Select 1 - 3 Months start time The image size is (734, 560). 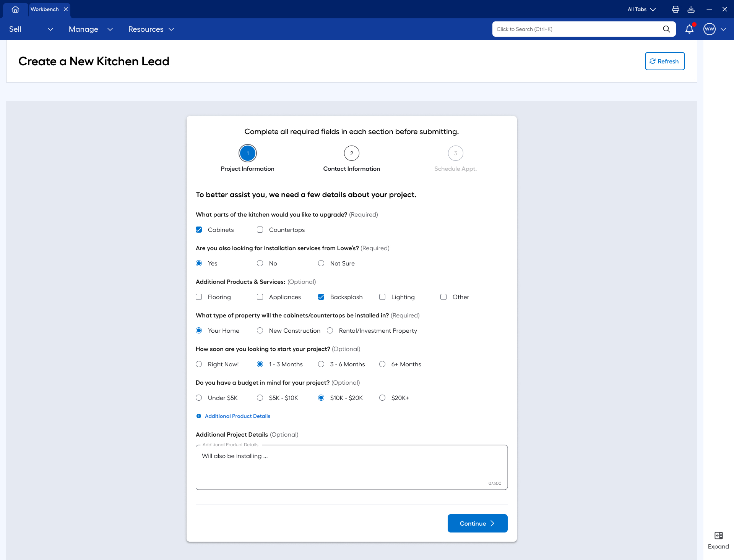(x=260, y=364)
